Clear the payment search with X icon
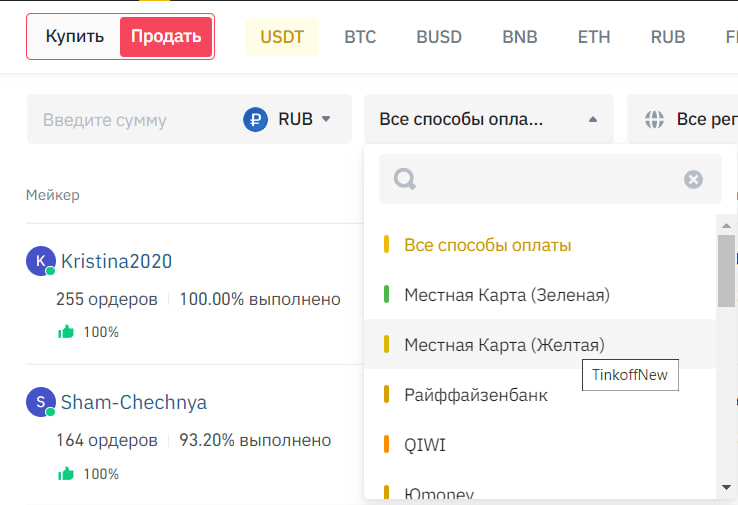This screenshot has width=738, height=505. point(693,179)
